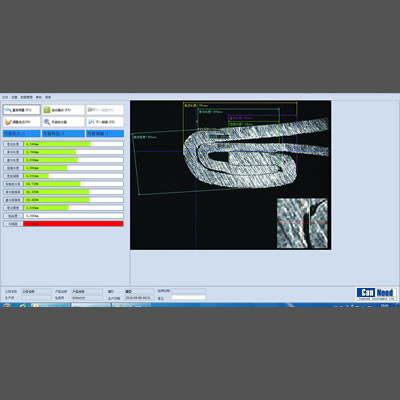
Task: Click the date field in status panel
Action: point(138,298)
